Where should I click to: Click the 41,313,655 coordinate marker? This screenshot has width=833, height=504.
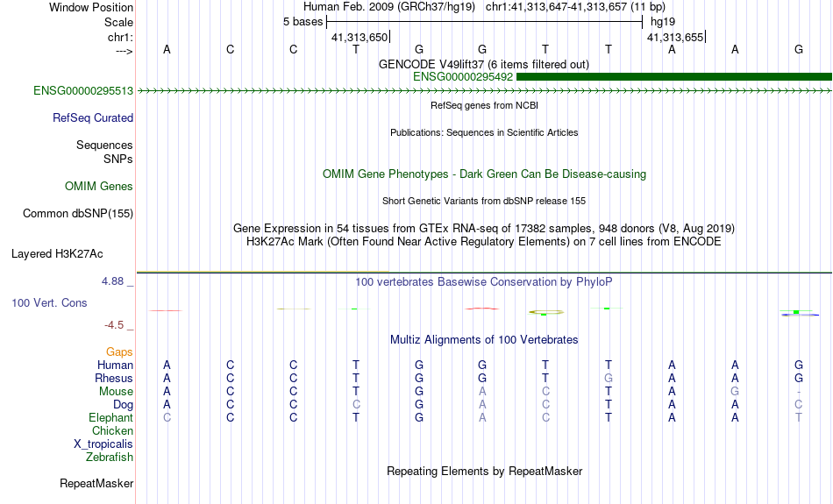pos(674,37)
